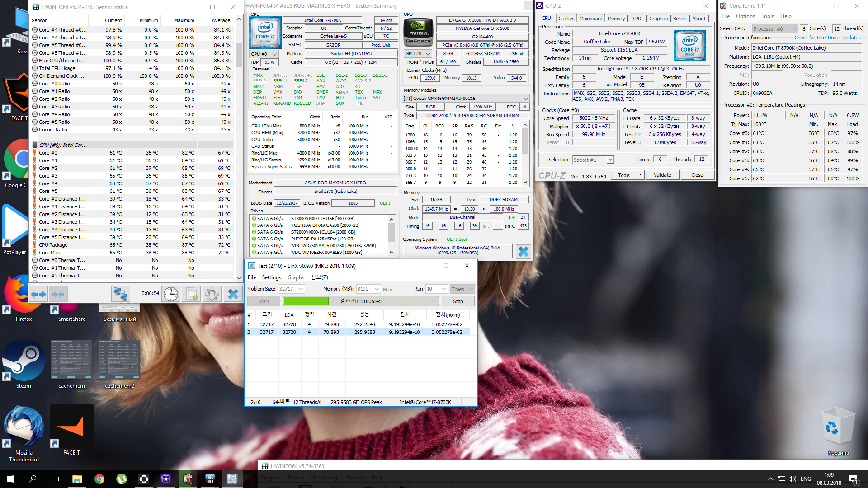
Task: Open Chrome from the taskbar
Action: coord(99,479)
